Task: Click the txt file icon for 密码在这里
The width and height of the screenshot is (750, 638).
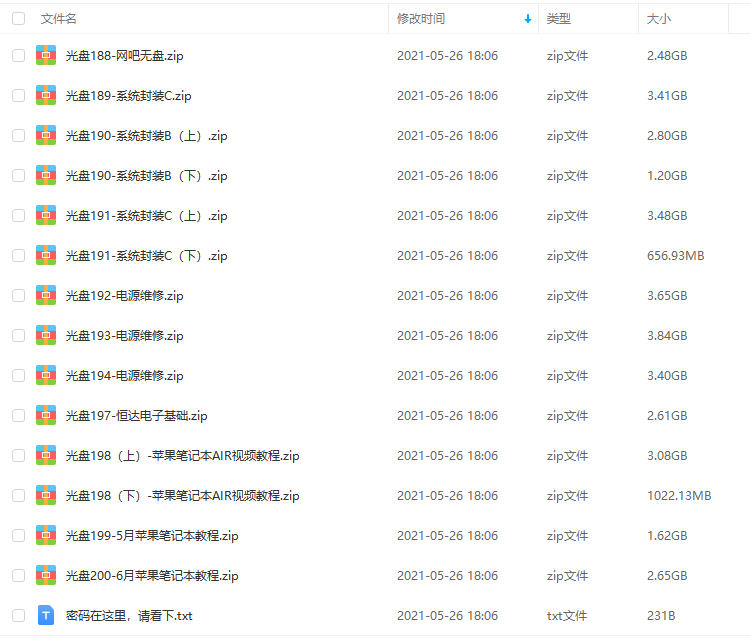Action: point(46,616)
